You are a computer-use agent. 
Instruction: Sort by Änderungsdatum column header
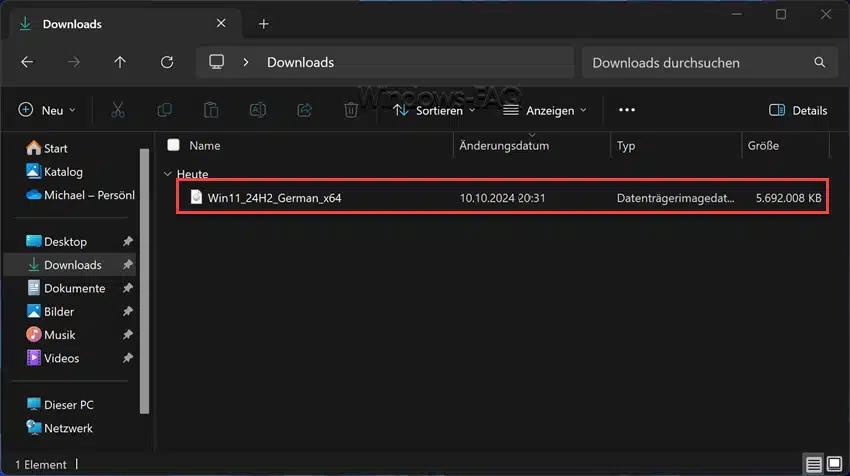pos(504,145)
